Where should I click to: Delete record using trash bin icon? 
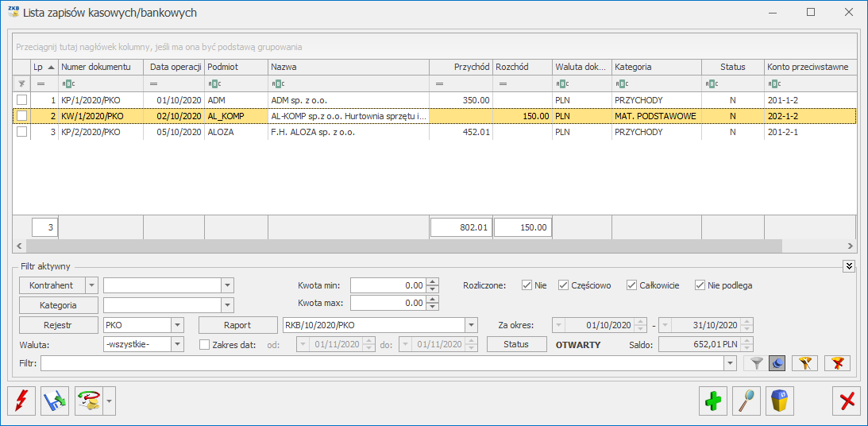[780, 401]
